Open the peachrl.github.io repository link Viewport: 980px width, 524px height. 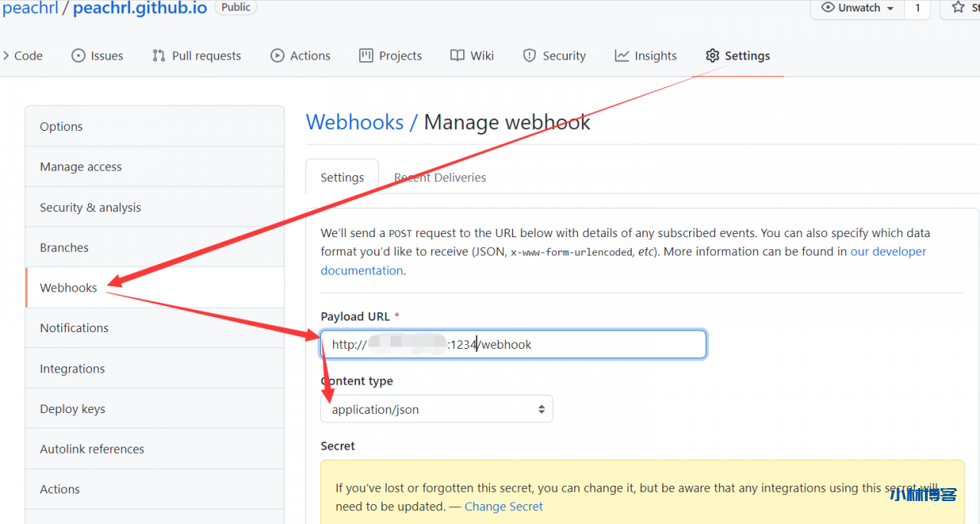coord(140,8)
